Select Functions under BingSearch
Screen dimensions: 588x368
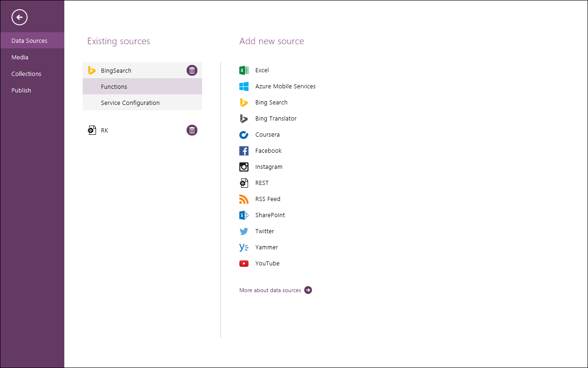tap(142, 86)
